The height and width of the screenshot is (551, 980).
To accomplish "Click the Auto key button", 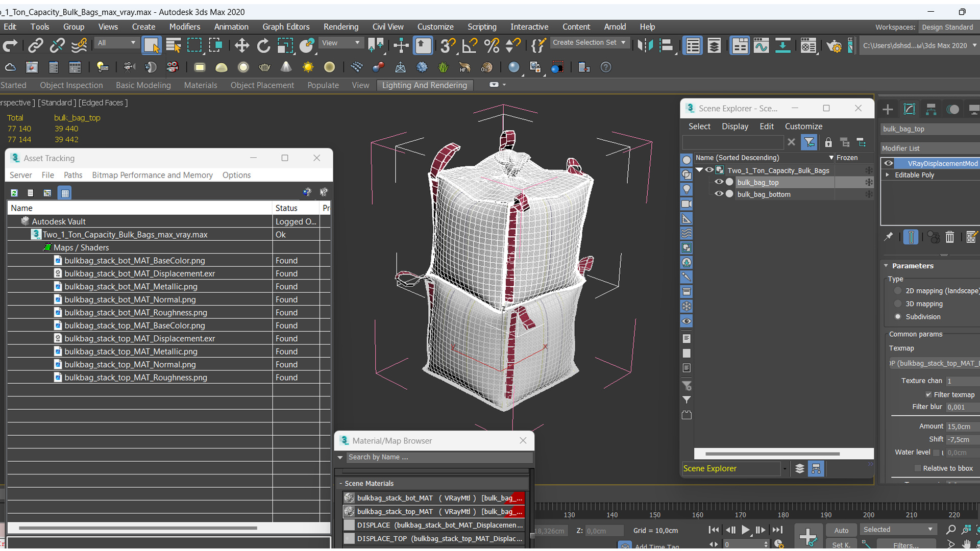I will [x=841, y=530].
